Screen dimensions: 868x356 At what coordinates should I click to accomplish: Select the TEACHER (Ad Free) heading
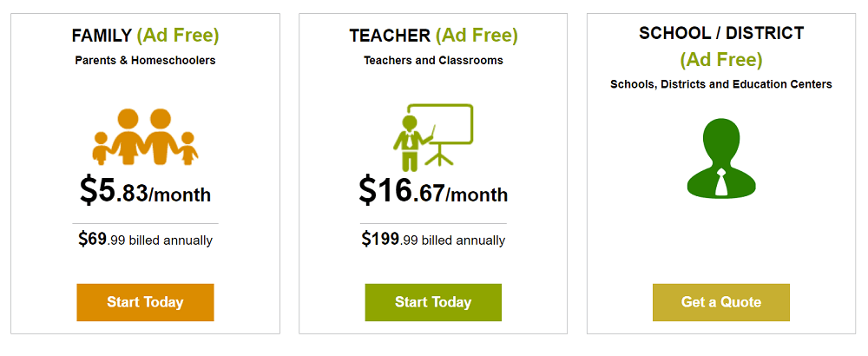coord(433,36)
